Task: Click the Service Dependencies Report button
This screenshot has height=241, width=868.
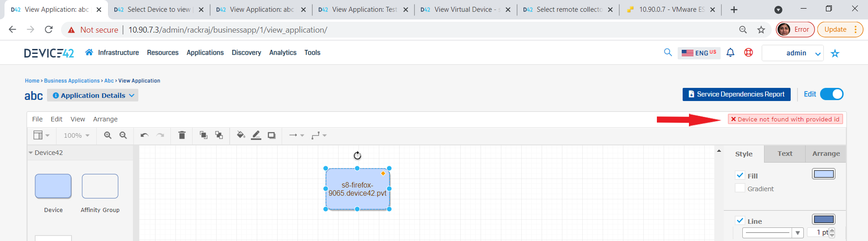Action: (736, 94)
